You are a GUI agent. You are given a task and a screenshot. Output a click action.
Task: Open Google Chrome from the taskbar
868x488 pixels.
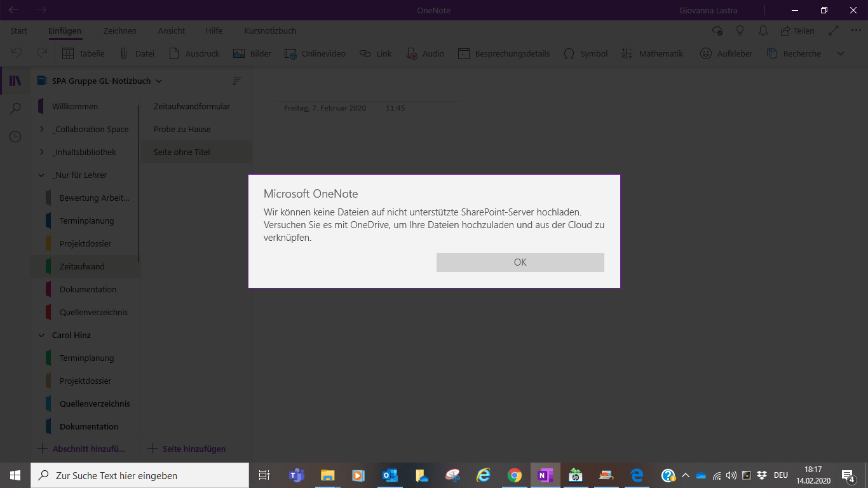(x=515, y=475)
